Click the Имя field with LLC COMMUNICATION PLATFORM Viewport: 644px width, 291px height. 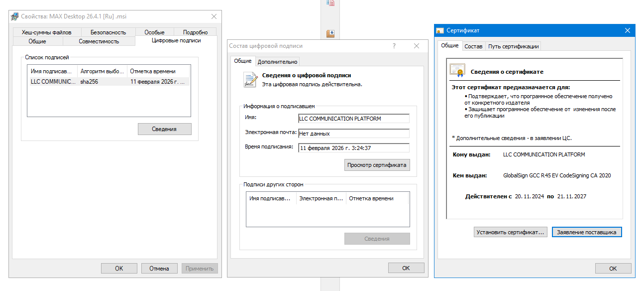[353, 119]
